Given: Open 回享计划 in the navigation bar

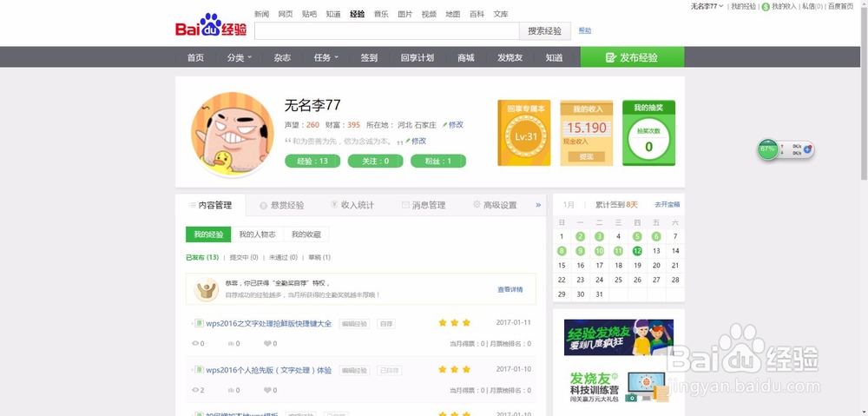Looking at the screenshot, I should (418, 57).
